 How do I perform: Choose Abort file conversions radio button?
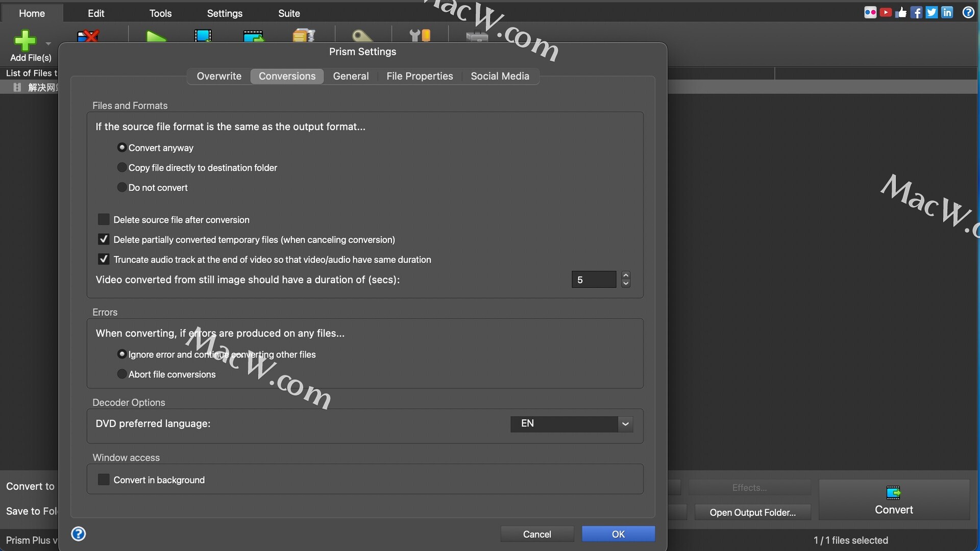pos(122,374)
